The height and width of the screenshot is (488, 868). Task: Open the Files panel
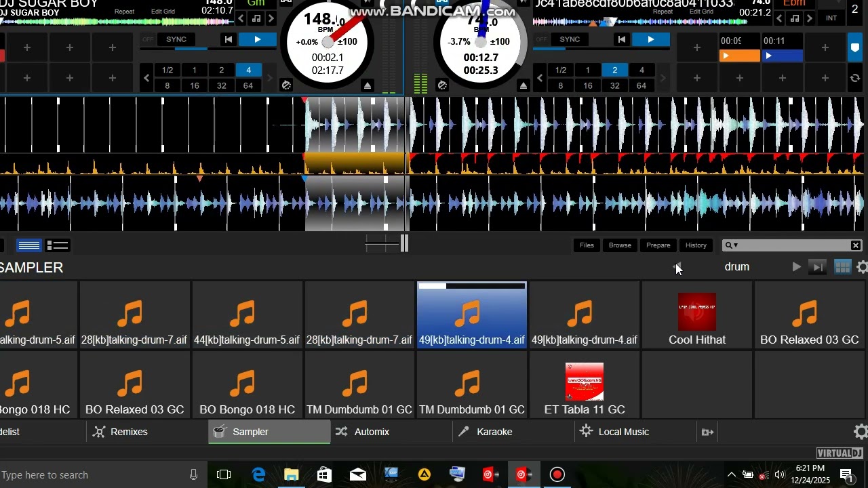(587, 245)
